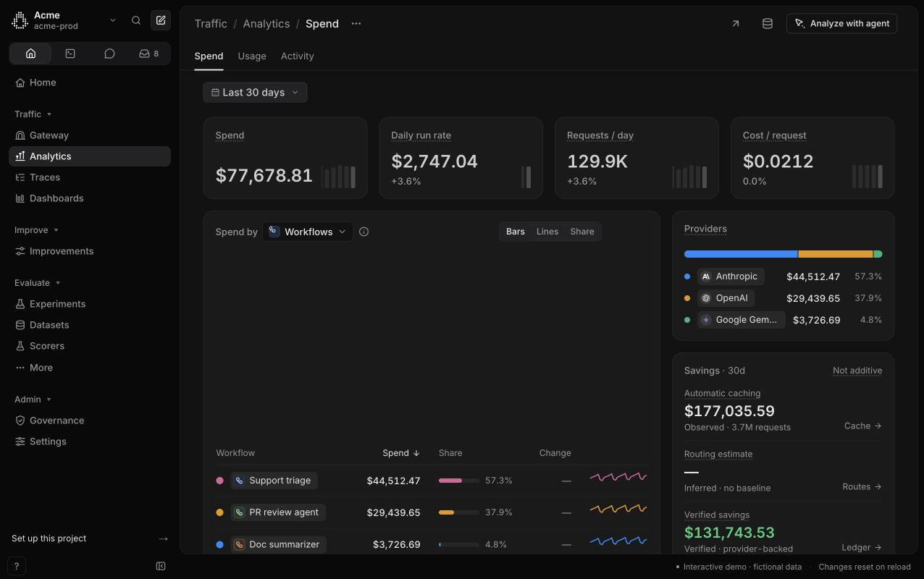Image resolution: width=924 pixels, height=579 pixels.
Task: Select the chat bubble icon tab
Action: 109,54
